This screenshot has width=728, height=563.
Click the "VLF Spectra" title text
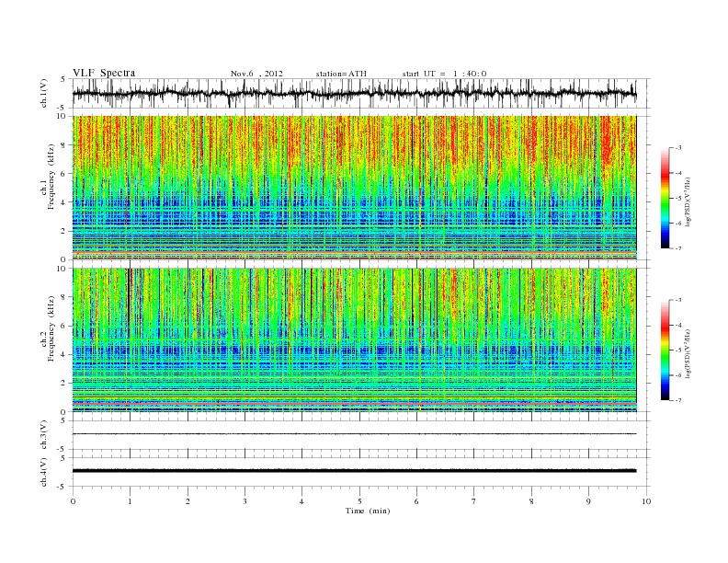pyautogui.click(x=104, y=73)
